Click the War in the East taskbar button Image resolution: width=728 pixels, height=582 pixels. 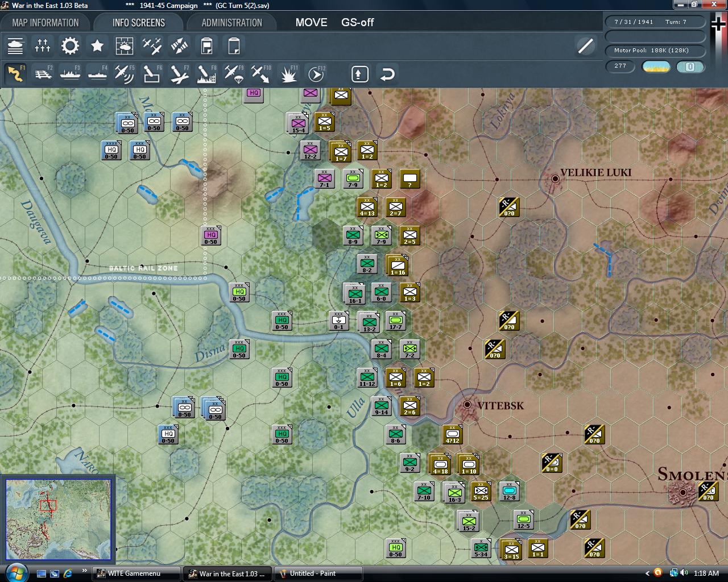tap(227, 573)
